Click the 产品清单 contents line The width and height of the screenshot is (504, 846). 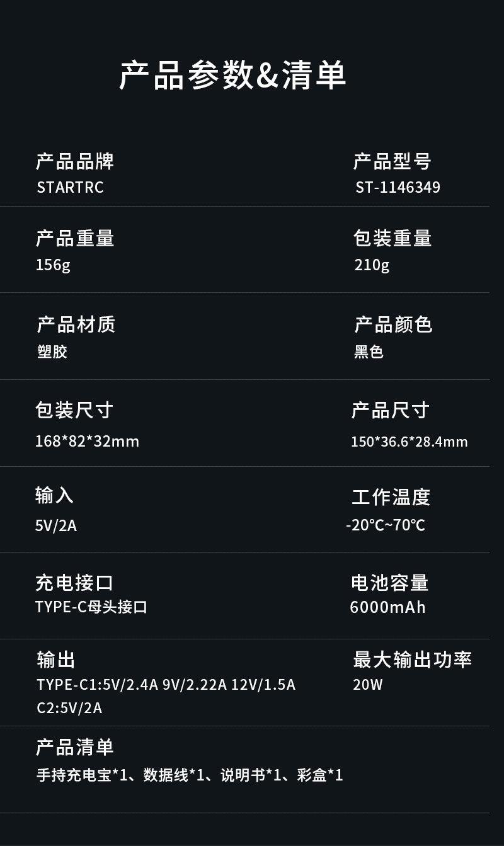click(x=190, y=775)
